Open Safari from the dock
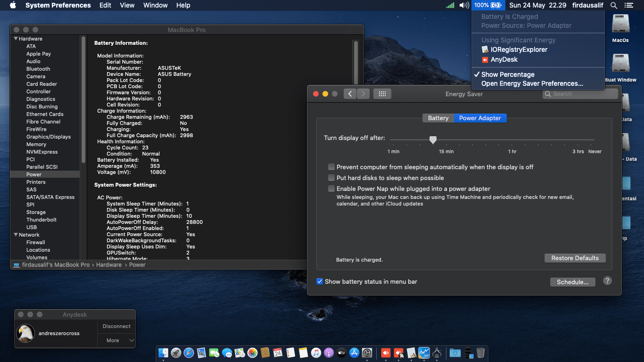 189,353
